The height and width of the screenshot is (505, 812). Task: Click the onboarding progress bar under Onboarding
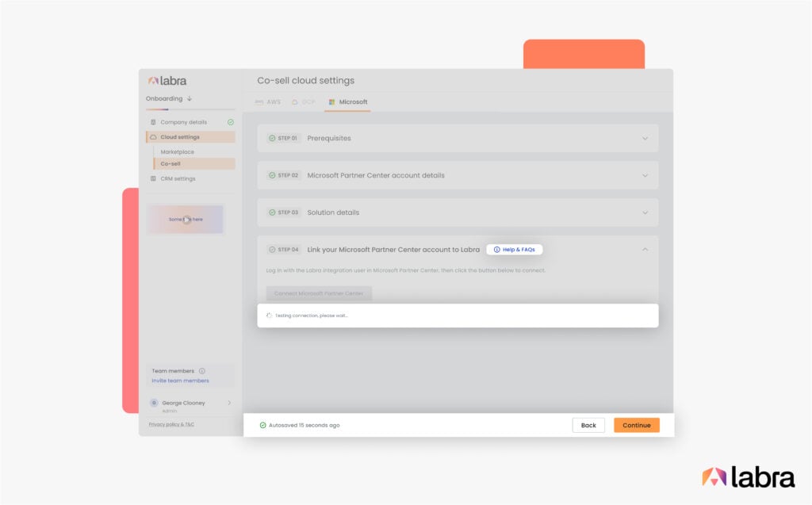(190, 109)
